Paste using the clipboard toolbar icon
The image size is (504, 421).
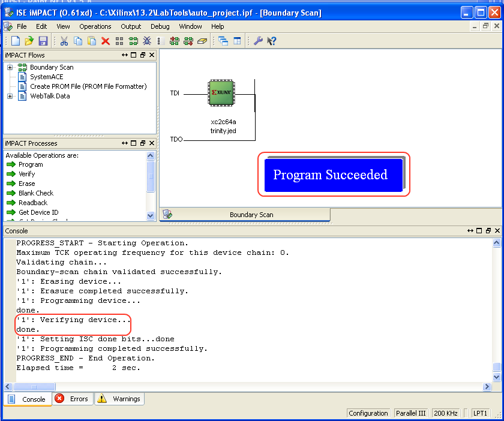pos(92,41)
